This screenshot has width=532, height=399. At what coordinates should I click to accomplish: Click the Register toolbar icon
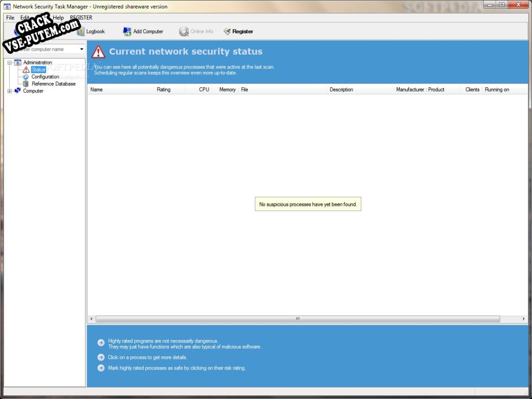pos(228,31)
